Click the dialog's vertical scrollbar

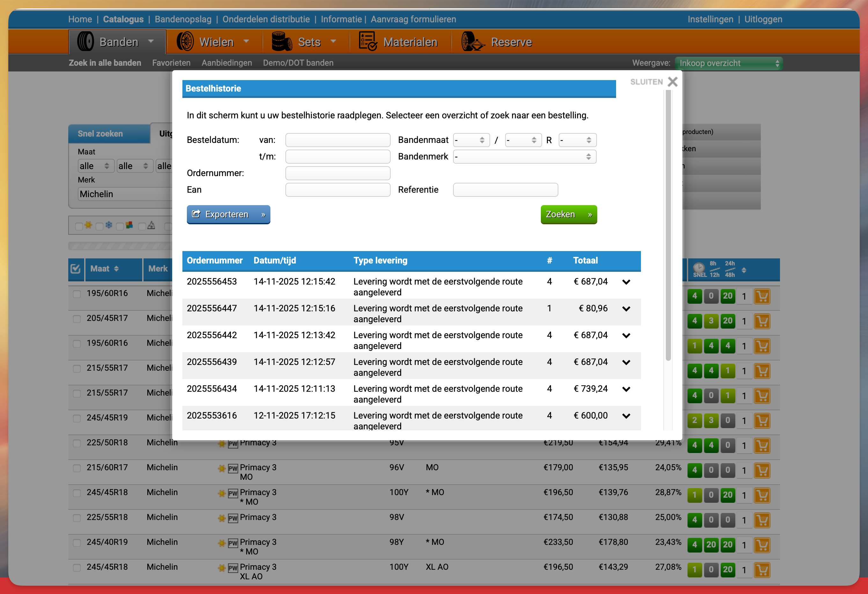(x=668, y=224)
